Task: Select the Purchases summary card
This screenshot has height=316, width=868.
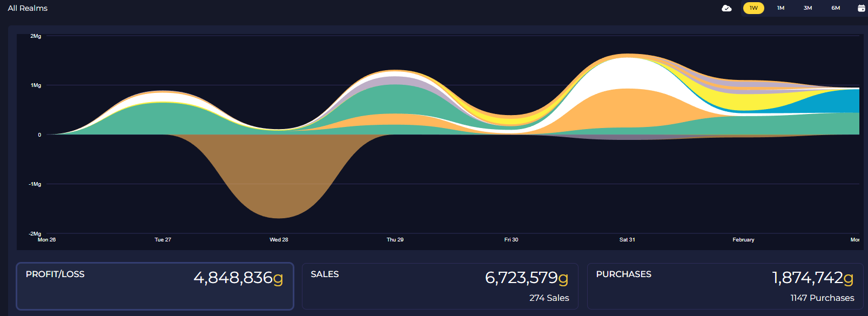Action: point(724,286)
